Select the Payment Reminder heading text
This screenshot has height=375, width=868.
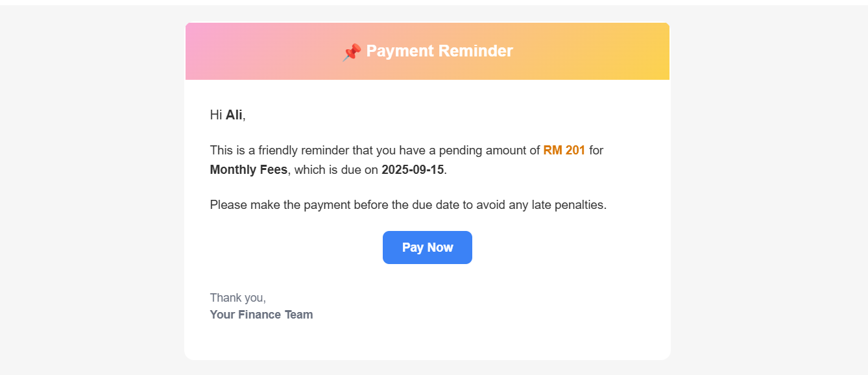tap(439, 51)
